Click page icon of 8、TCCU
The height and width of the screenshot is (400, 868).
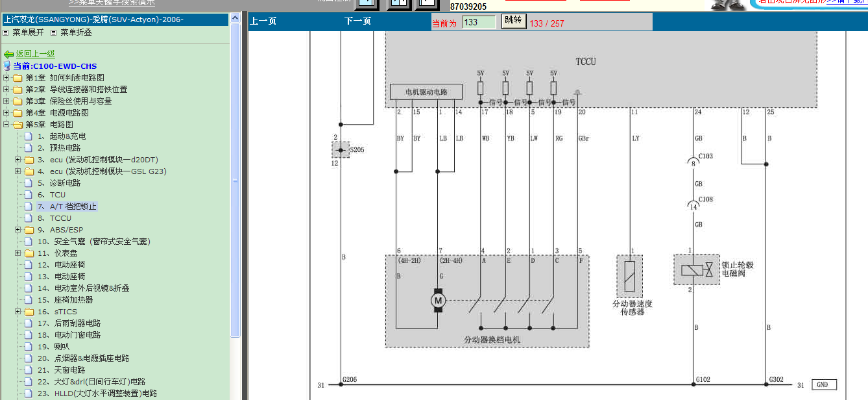tap(29, 218)
